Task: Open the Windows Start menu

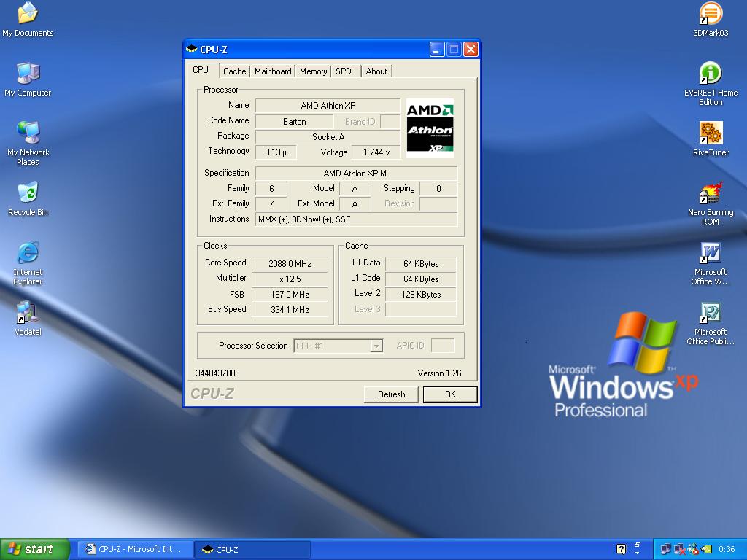Action: pyautogui.click(x=35, y=549)
